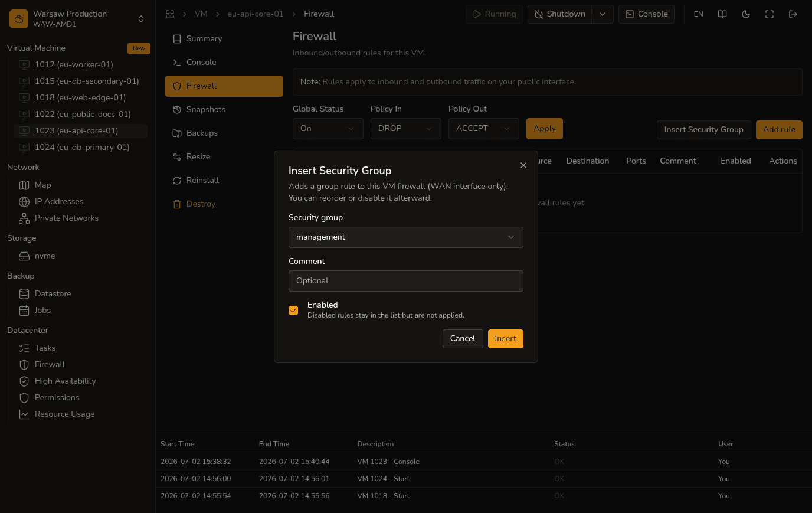The image size is (812, 513).
Task: Click the Warsaw Production cloud logo
Action: click(x=19, y=19)
